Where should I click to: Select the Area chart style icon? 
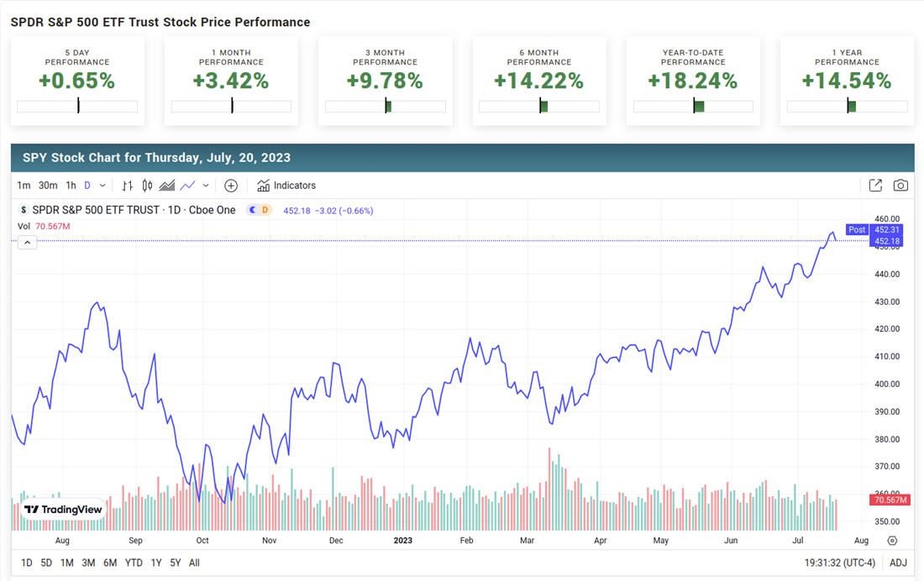167,186
